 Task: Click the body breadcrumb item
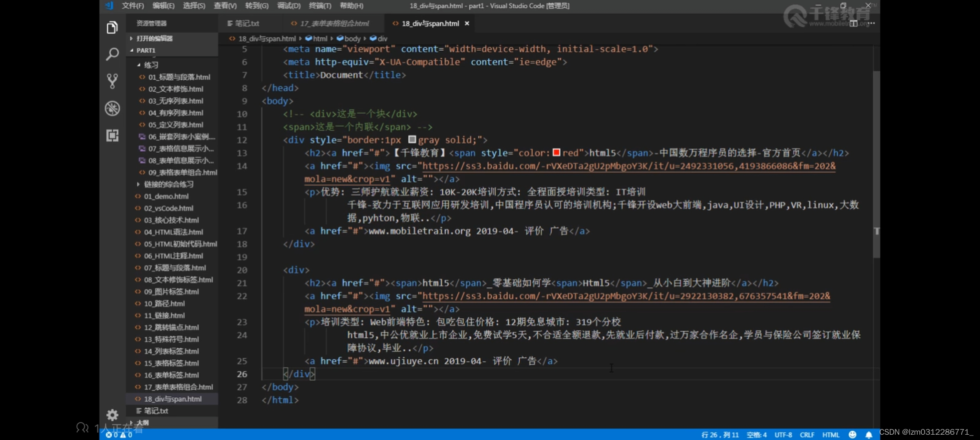349,39
